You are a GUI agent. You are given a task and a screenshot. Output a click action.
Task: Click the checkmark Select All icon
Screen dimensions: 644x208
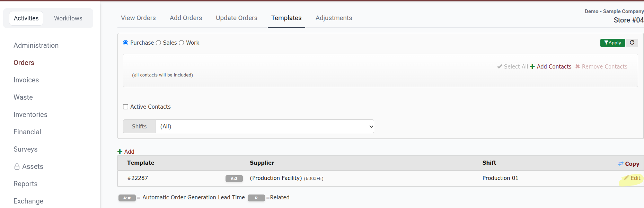click(500, 66)
